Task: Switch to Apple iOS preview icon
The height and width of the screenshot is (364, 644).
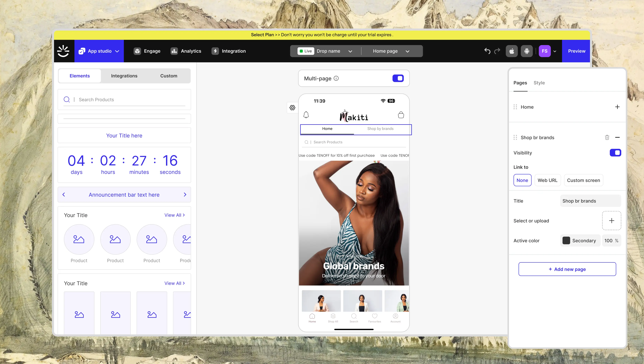Action: (x=512, y=51)
